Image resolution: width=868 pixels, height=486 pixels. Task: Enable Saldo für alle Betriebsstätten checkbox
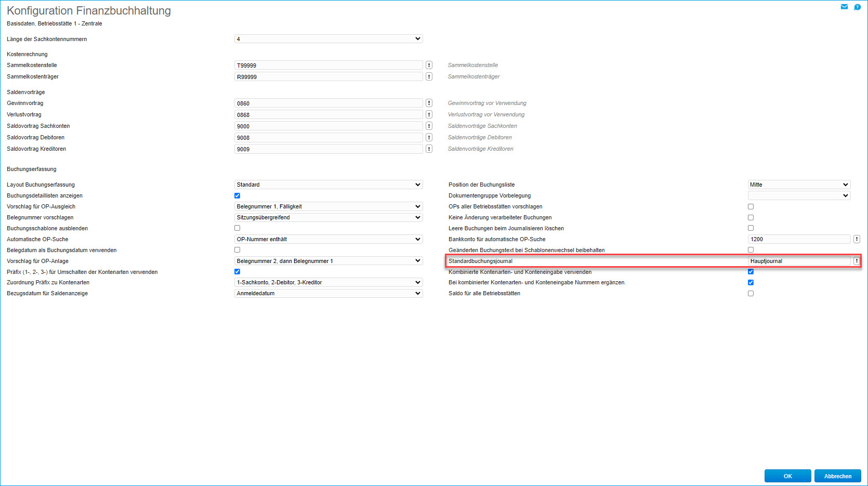pyautogui.click(x=751, y=294)
